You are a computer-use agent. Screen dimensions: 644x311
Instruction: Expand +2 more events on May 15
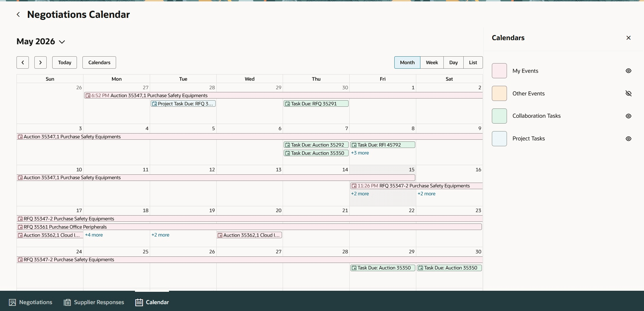360,194
